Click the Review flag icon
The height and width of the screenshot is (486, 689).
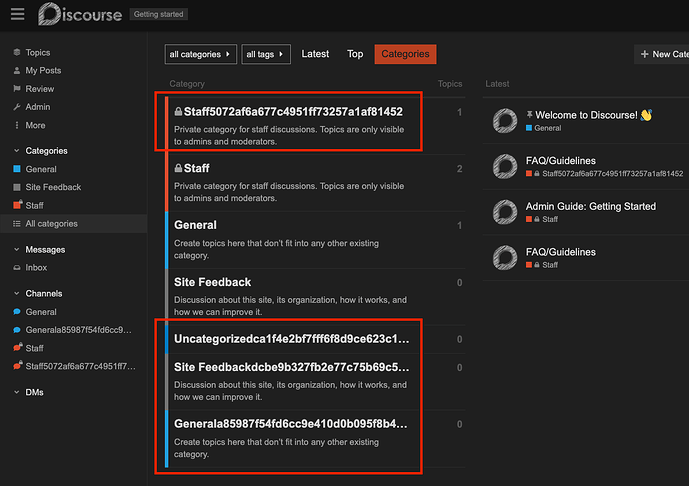pyautogui.click(x=17, y=89)
